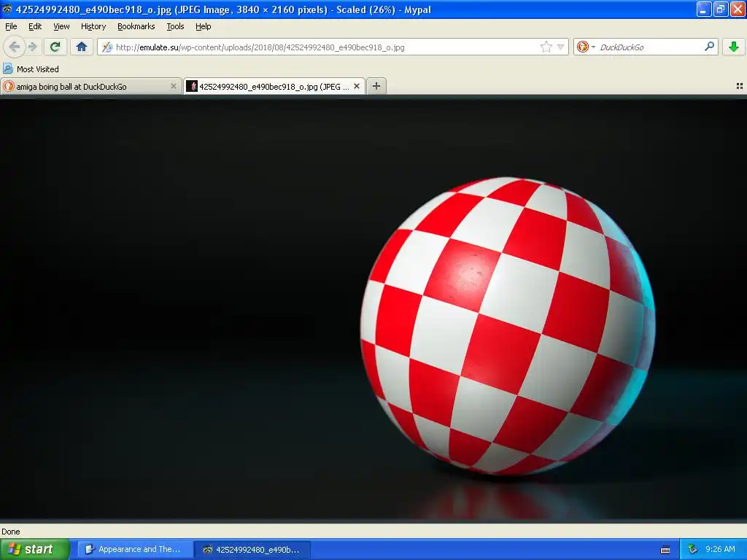This screenshot has width=747, height=560.
Task: Open the Tools menu
Action: tap(175, 26)
